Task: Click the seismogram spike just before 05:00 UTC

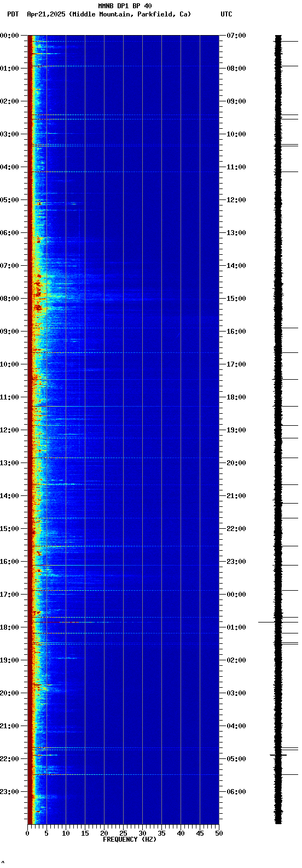Action: point(278,755)
